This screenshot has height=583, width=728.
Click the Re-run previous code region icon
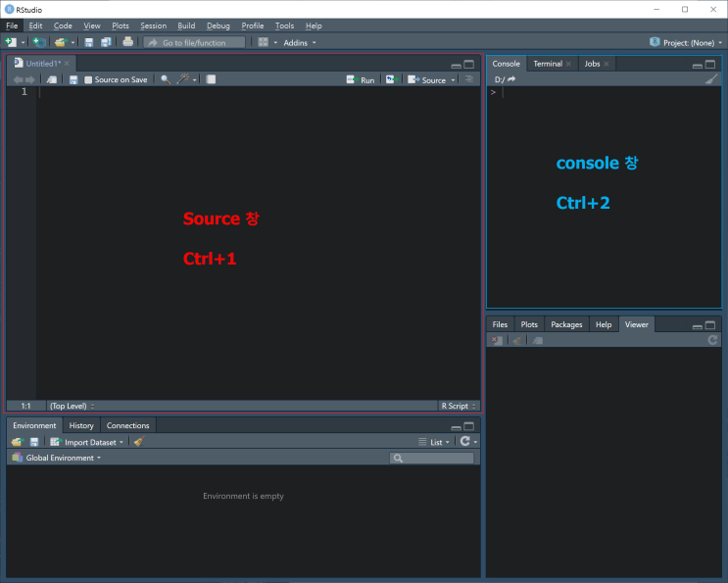pyautogui.click(x=391, y=79)
